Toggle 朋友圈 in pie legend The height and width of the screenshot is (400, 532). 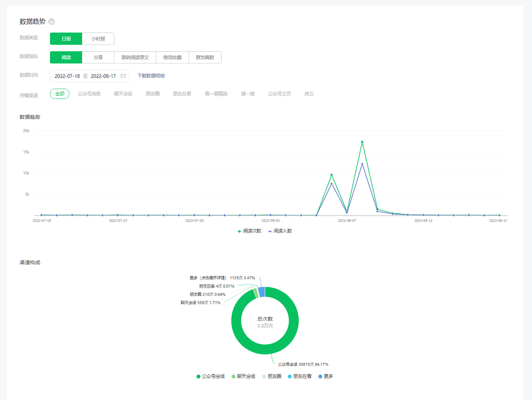click(272, 376)
